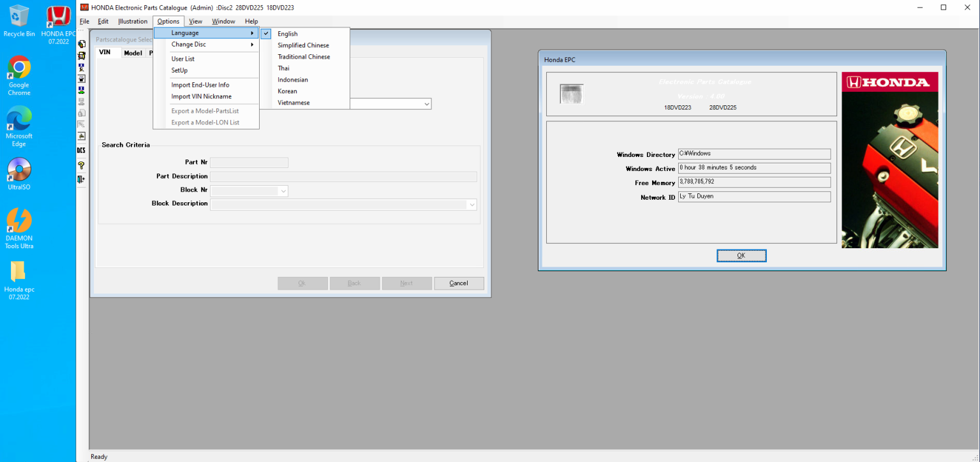Open Help via the question mark icon
The height and width of the screenshot is (462, 980).
point(81,165)
